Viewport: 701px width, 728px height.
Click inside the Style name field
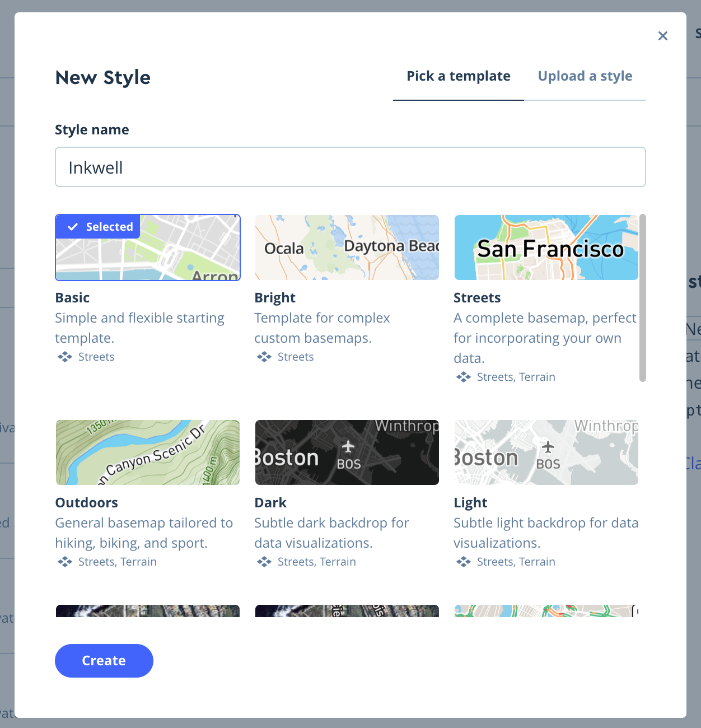pos(350,167)
